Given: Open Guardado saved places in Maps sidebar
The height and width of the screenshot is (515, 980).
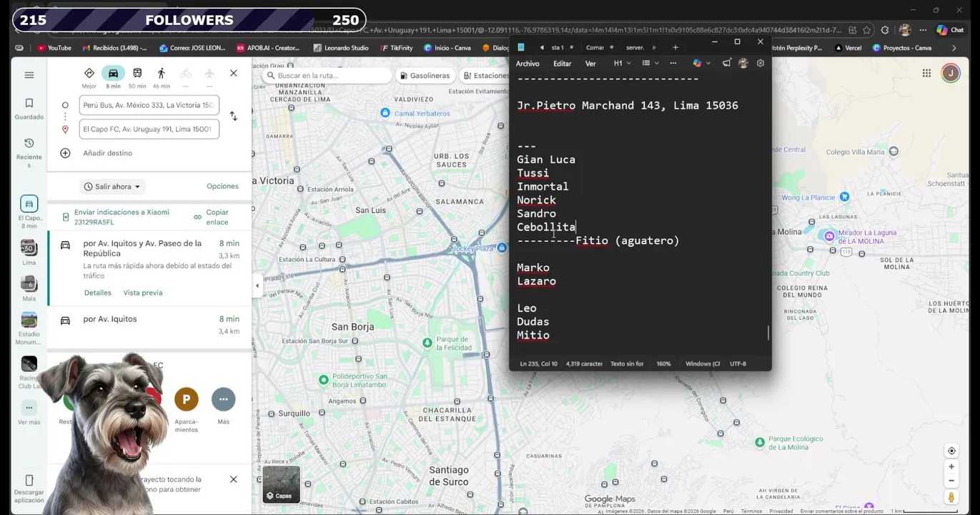Looking at the screenshot, I should [29, 109].
